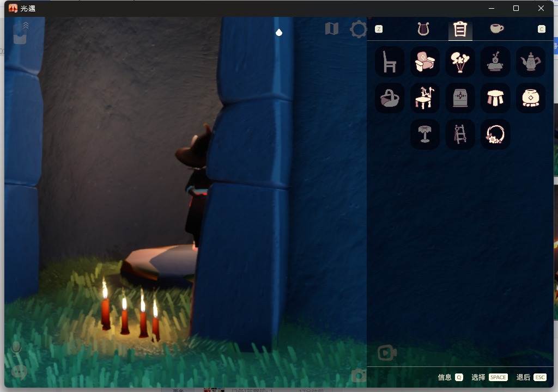Click the C key next-tab hint
Image resolution: width=558 pixels, height=392 pixels.
(541, 29)
